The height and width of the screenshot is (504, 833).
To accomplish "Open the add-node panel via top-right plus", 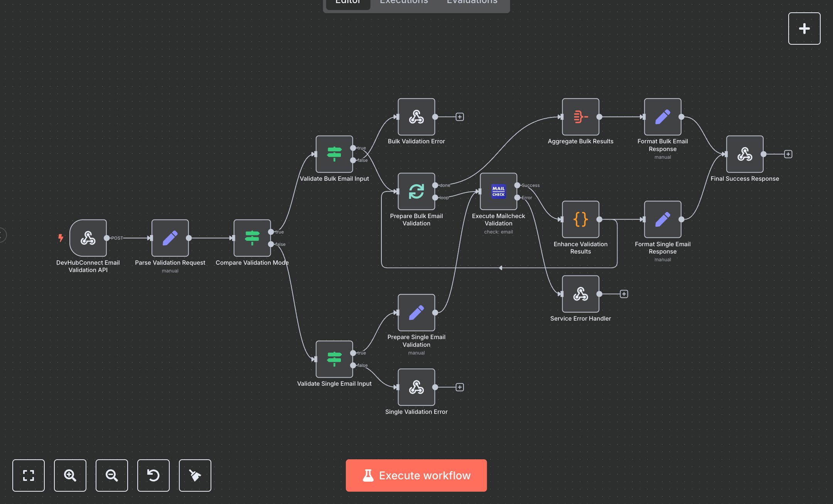I will (x=804, y=28).
